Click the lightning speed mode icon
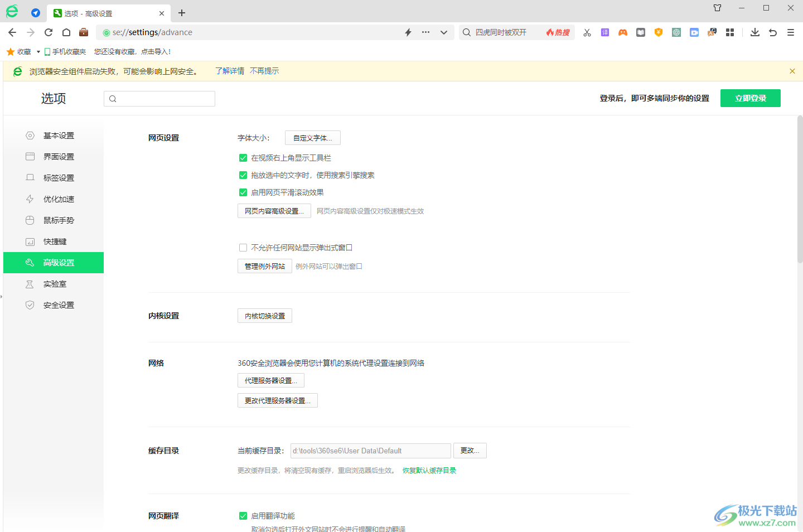Image resolution: width=803 pixels, height=532 pixels. coord(408,32)
